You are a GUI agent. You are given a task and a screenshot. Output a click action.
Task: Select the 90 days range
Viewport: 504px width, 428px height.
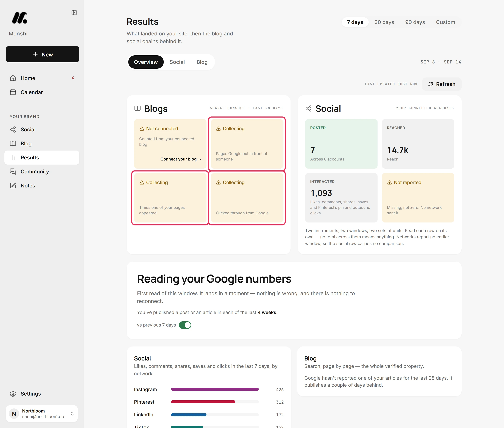[415, 22]
